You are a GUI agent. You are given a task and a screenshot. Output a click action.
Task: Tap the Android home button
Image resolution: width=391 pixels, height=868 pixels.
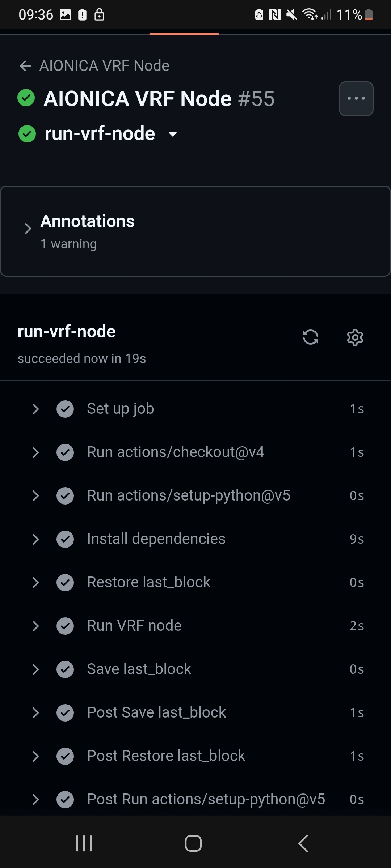193,843
